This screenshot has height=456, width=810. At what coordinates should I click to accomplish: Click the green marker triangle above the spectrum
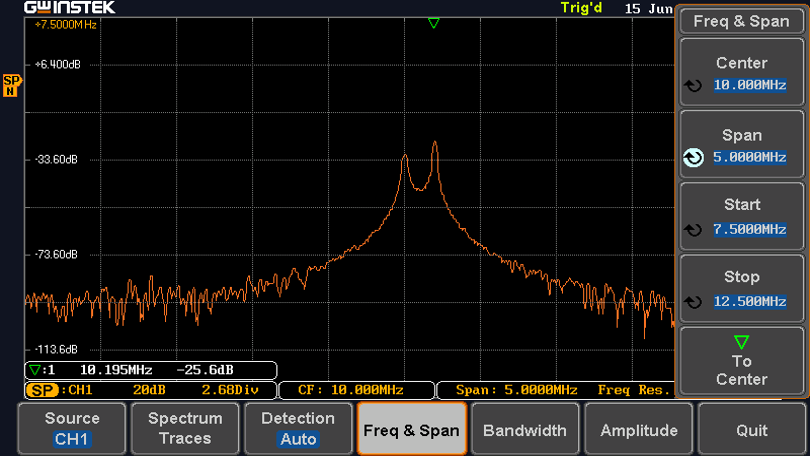point(433,23)
